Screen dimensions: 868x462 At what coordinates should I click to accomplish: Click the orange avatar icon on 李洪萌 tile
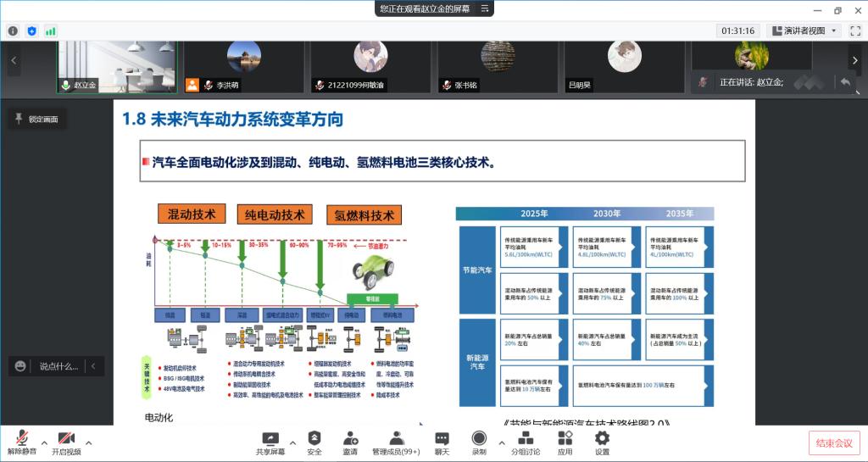click(x=192, y=86)
